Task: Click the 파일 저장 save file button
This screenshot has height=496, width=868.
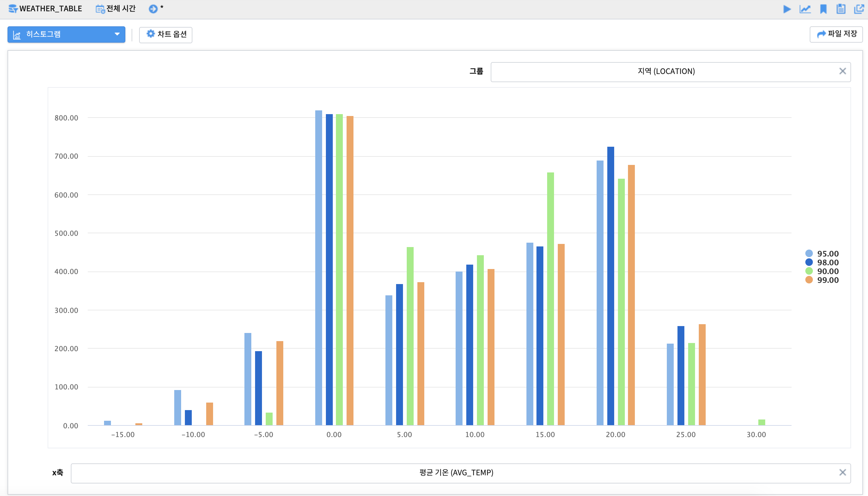Action: pos(836,34)
